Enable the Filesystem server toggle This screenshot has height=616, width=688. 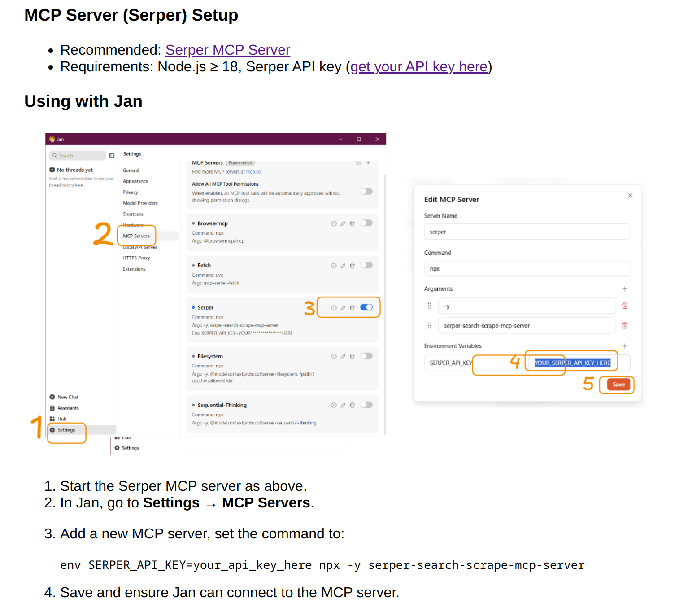[366, 356]
